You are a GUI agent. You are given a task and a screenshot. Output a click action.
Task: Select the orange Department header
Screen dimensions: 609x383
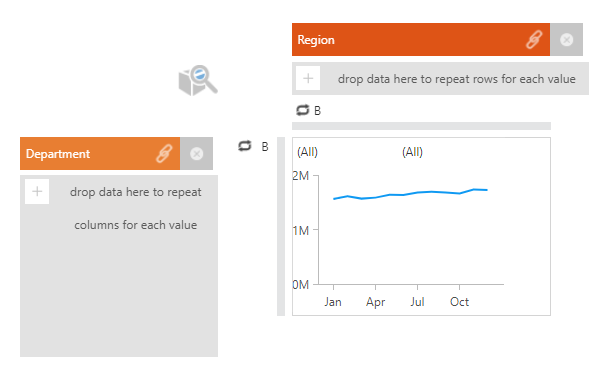tap(100, 153)
